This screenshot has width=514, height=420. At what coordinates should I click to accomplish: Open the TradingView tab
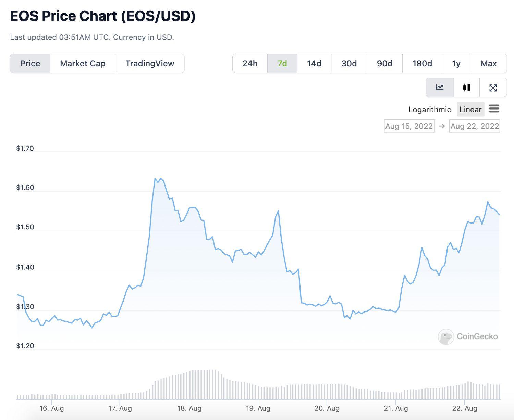150,63
